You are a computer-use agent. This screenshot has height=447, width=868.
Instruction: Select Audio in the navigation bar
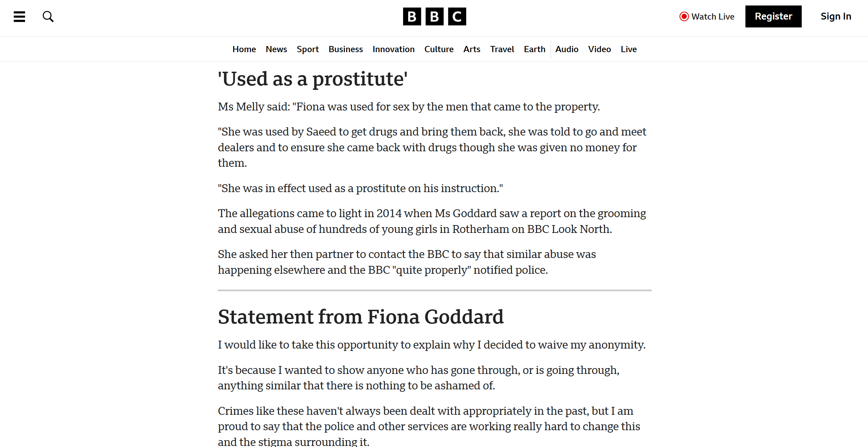coord(567,49)
